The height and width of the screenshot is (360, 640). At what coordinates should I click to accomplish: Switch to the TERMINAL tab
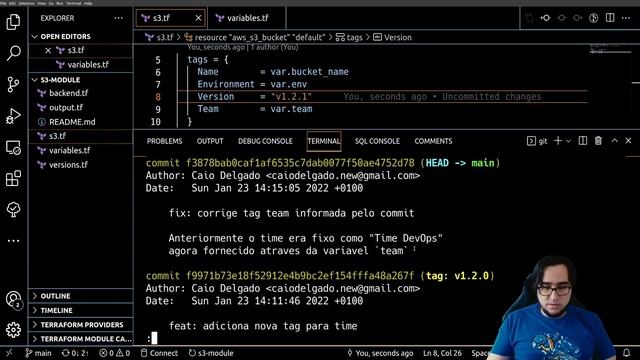coord(324,141)
